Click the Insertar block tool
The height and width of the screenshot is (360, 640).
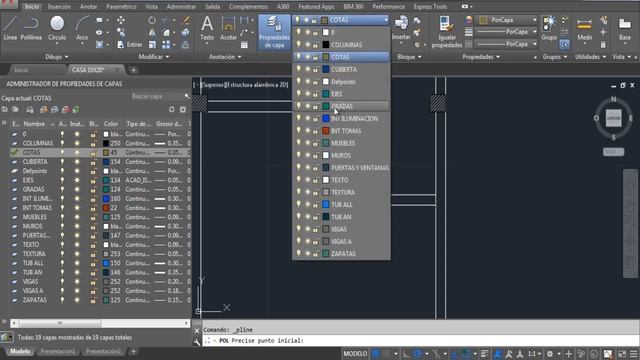tap(401, 28)
